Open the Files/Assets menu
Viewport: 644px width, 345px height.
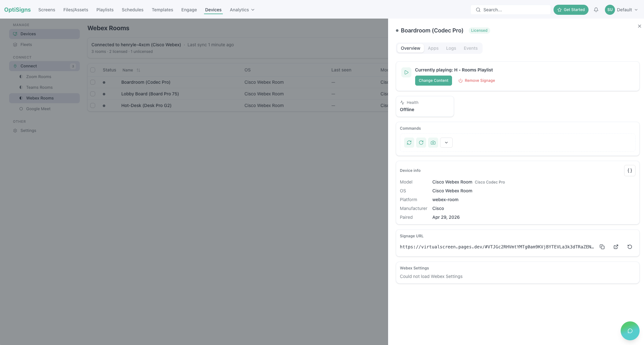(x=76, y=10)
